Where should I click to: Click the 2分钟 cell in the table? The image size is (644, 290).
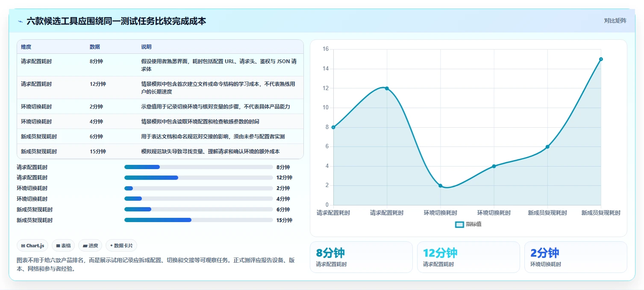96,107
